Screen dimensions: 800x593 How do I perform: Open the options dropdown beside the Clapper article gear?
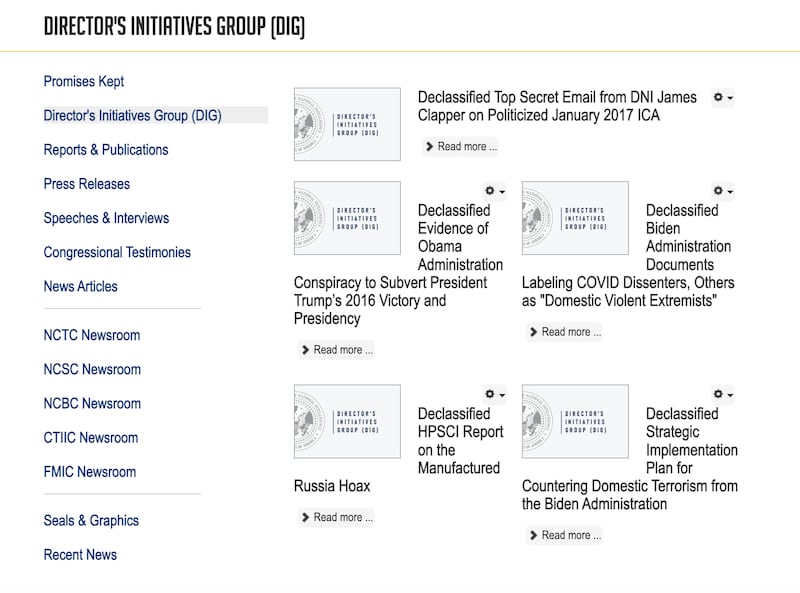pos(728,98)
